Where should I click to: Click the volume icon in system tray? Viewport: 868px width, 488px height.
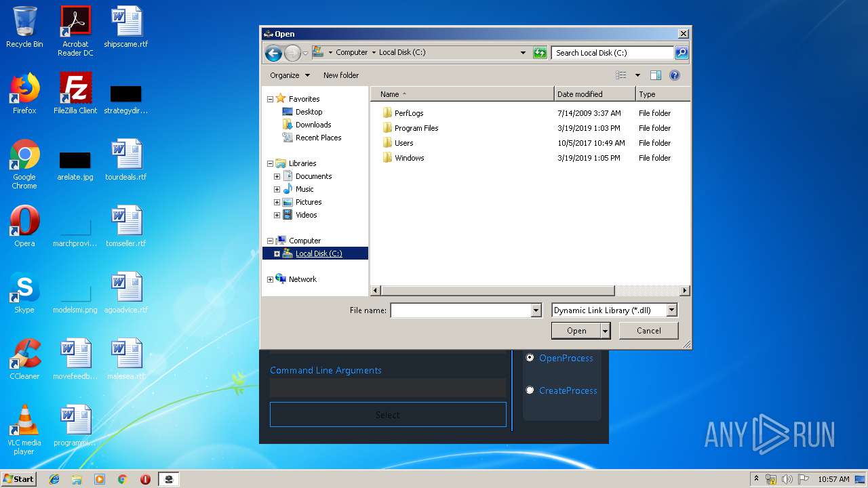click(x=787, y=479)
